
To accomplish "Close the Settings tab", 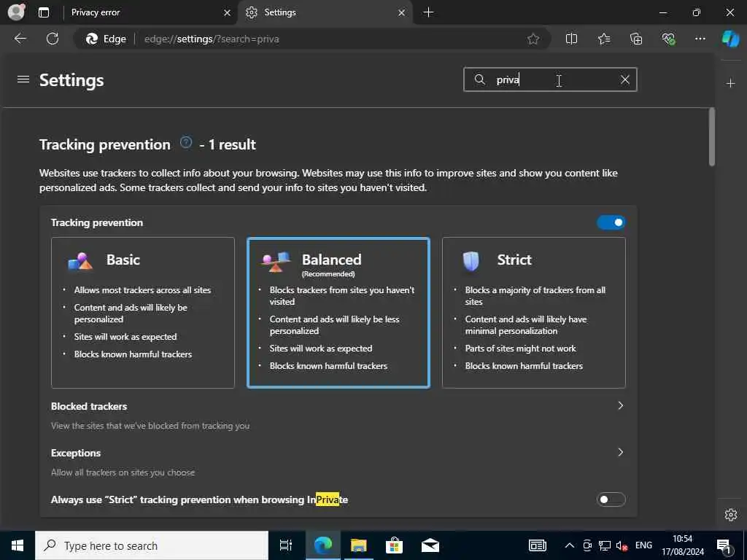I will 402,13.
